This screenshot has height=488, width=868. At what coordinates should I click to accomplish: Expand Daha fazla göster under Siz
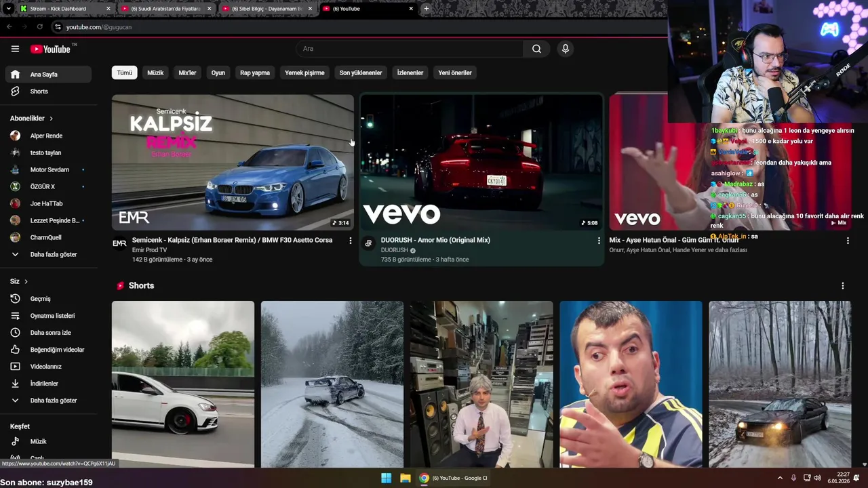(47, 401)
